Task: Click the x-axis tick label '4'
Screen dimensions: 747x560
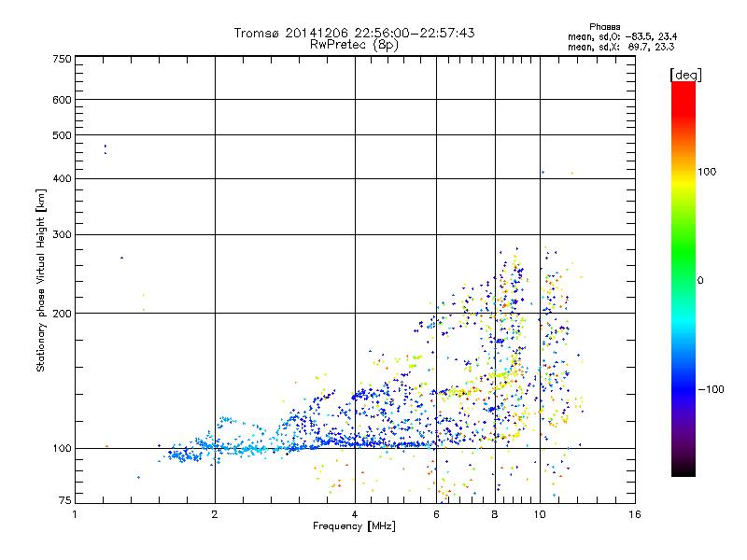Action: (x=355, y=514)
